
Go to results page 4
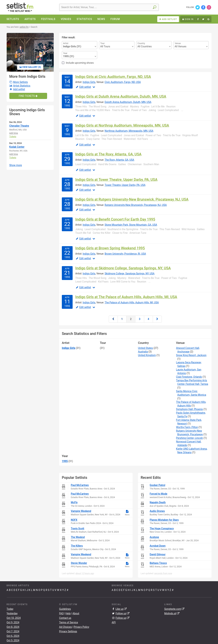pos(148,319)
